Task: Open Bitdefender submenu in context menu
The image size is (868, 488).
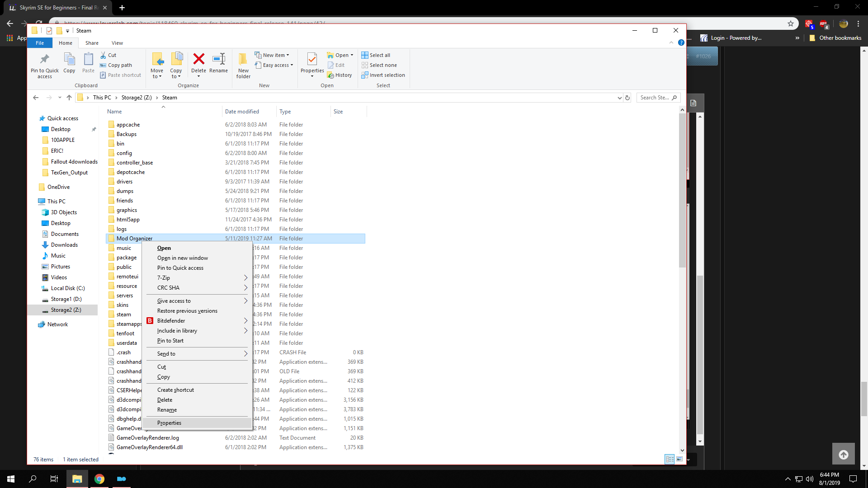Action: (197, 321)
